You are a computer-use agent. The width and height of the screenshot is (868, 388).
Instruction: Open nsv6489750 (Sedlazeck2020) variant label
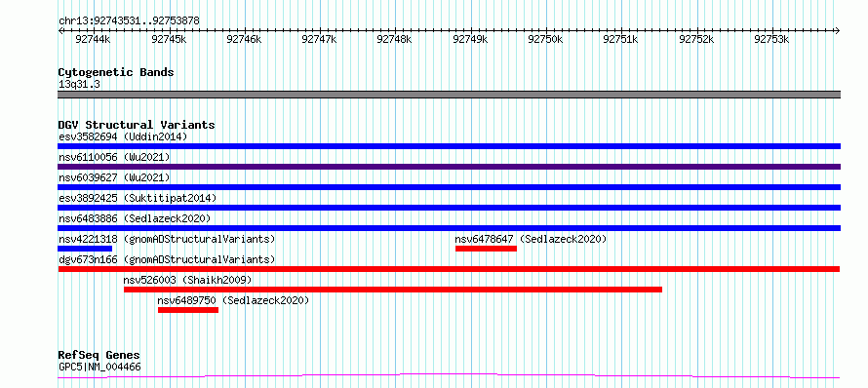click(x=233, y=300)
